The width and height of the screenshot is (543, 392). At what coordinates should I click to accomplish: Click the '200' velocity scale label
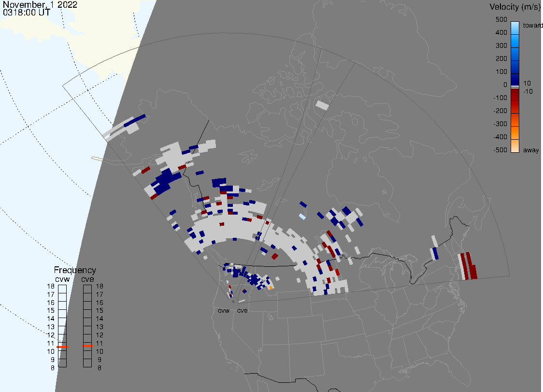[501, 59]
